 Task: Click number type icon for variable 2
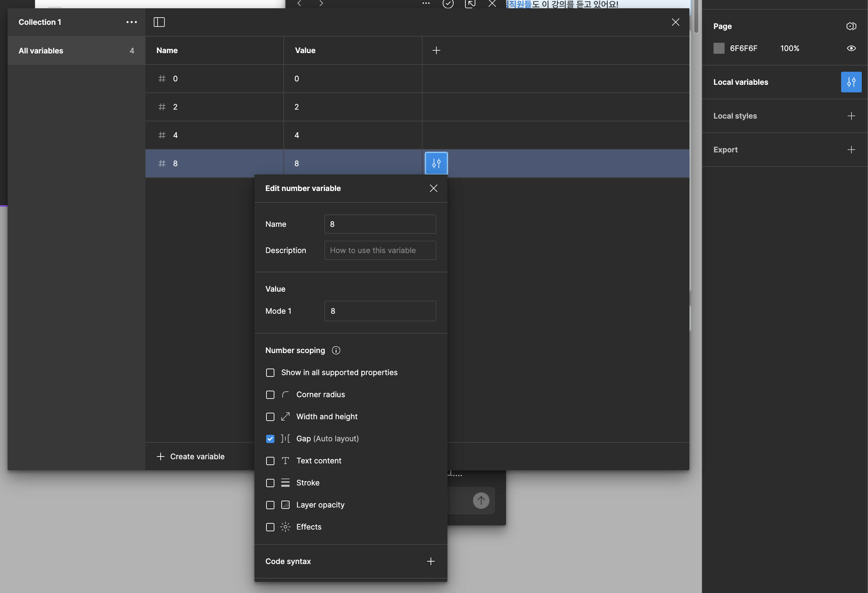tap(162, 107)
